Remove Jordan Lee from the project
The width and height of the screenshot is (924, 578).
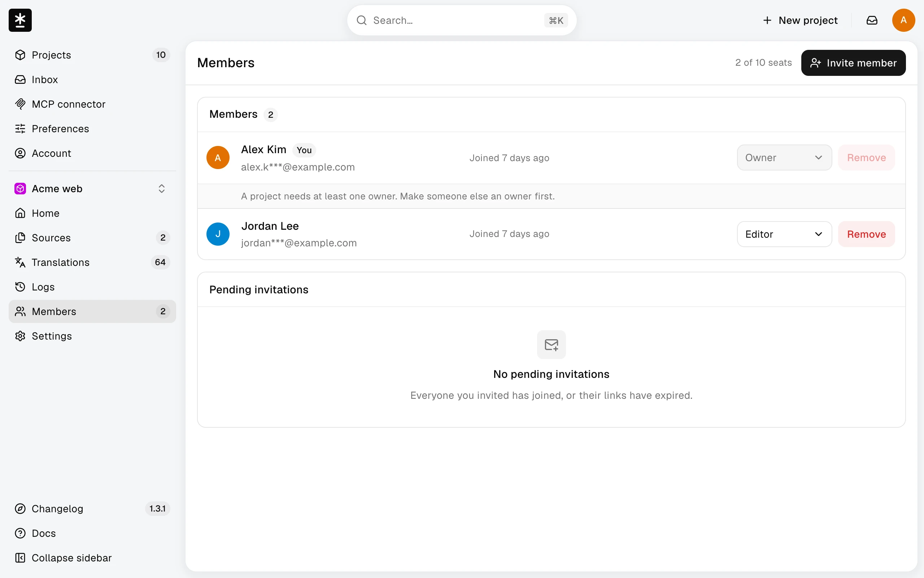point(866,234)
